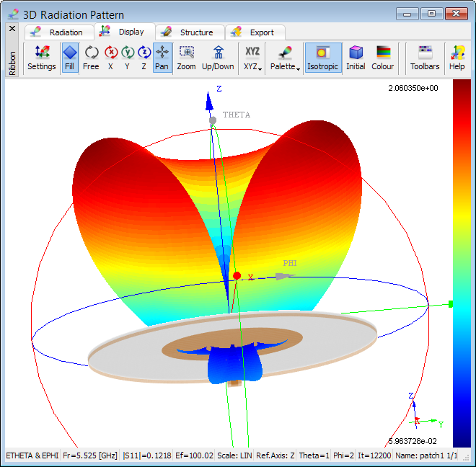
Task: Open the display Settings tool
Action: [41, 58]
